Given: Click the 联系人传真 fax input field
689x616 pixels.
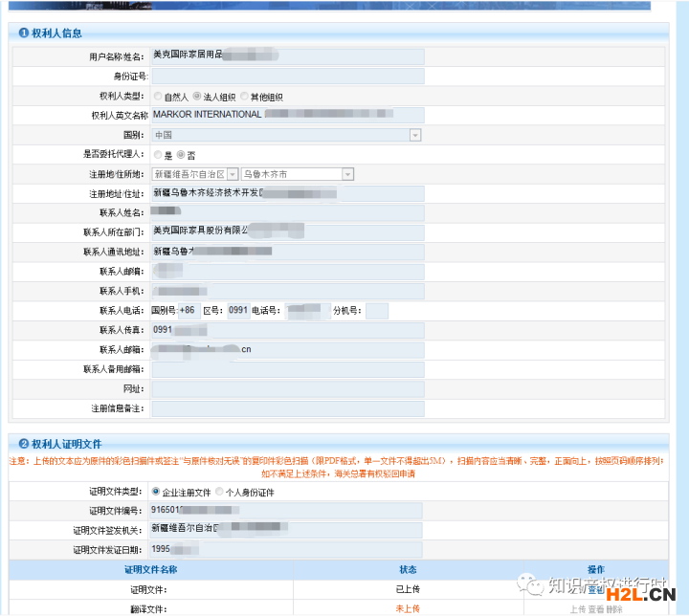Looking at the screenshot, I should point(286,330).
